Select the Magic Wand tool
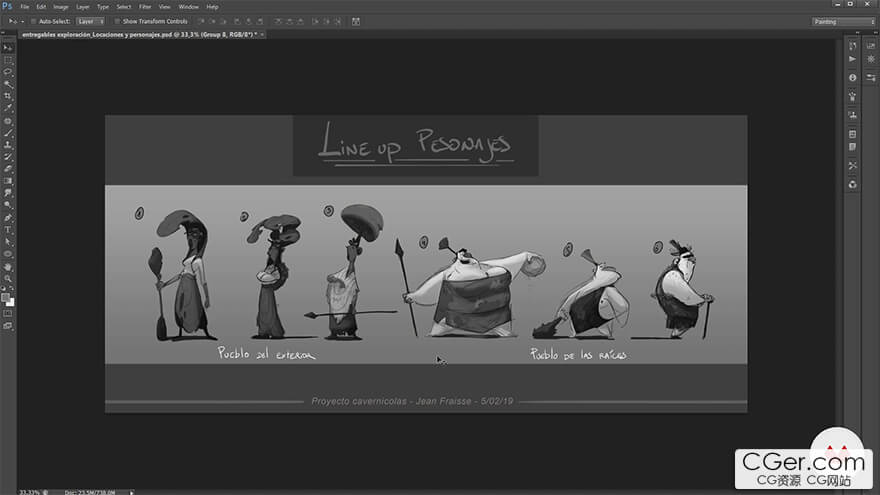The image size is (880, 495). [8, 84]
